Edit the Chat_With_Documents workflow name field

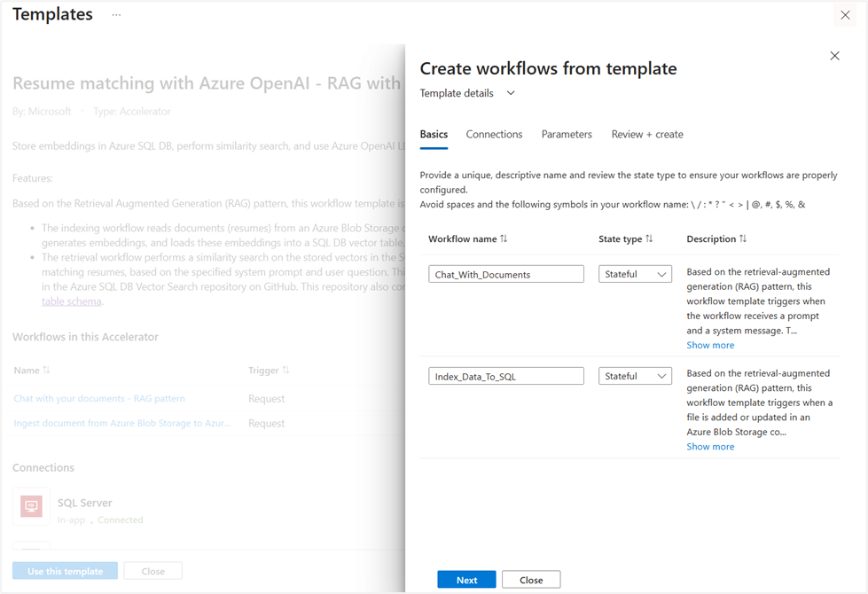point(506,274)
